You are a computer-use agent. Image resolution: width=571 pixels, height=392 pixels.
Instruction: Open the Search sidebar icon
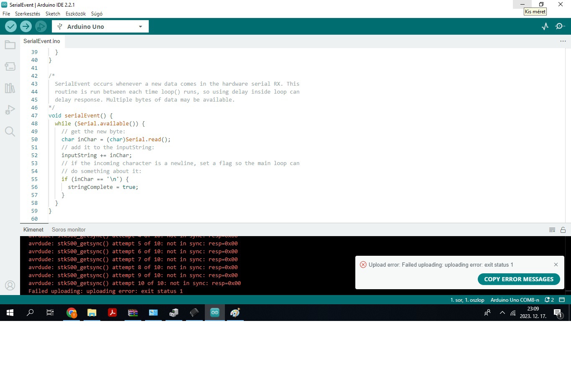(x=10, y=132)
